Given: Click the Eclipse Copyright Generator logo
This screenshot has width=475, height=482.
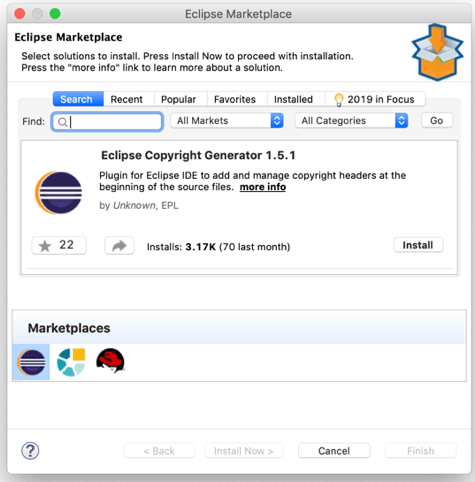Looking at the screenshot, I should click(x=59, y=192).
